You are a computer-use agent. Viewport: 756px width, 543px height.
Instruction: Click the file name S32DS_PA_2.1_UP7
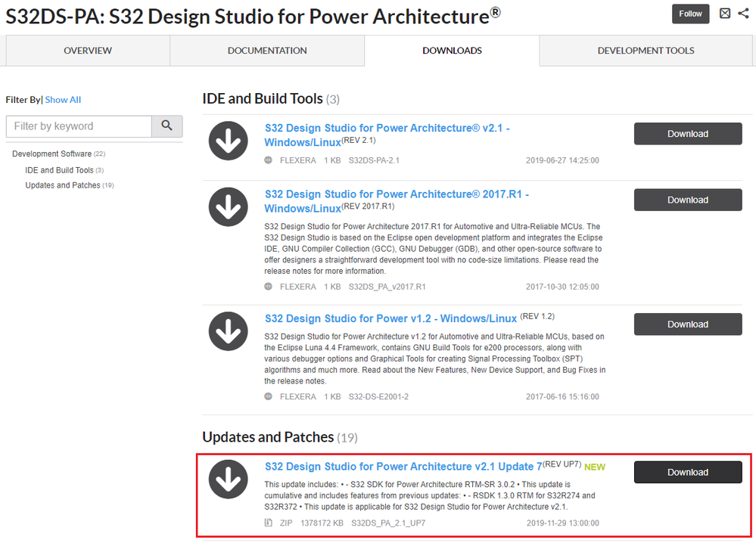click(388, 523)
